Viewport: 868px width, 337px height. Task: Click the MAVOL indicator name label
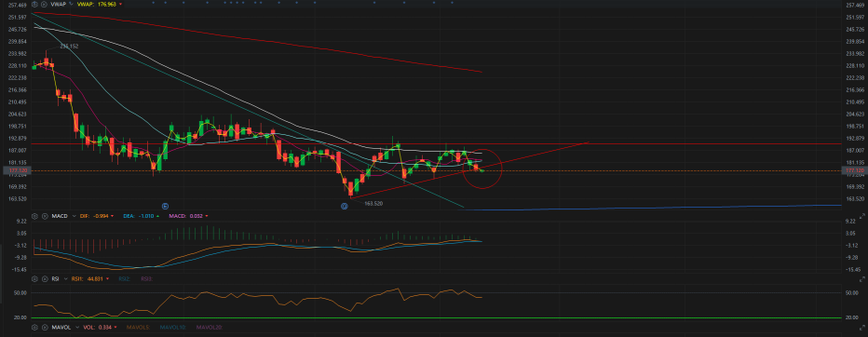pos(61,328)
